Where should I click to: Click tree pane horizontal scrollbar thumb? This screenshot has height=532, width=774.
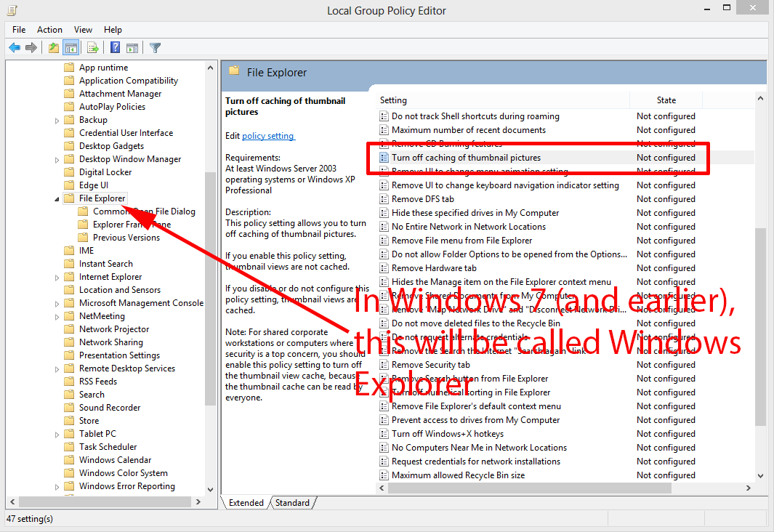pyautogui.click(x=105, y=501)
